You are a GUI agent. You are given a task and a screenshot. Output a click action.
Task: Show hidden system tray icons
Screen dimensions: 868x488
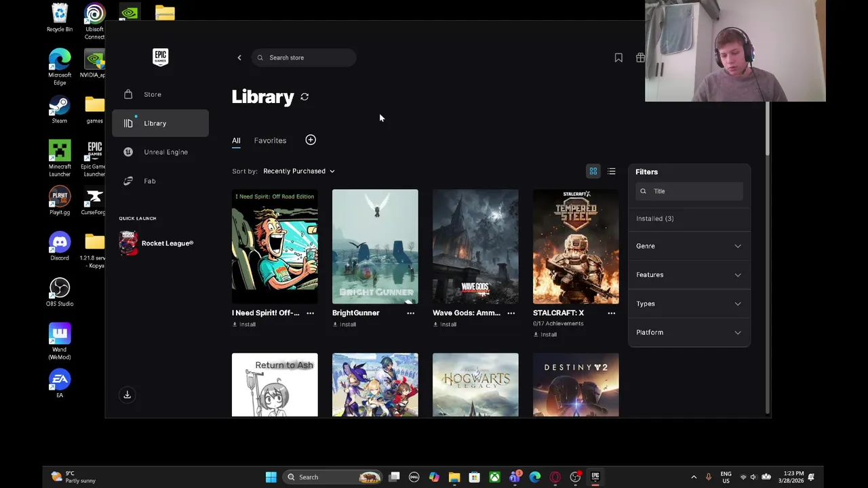694,477
